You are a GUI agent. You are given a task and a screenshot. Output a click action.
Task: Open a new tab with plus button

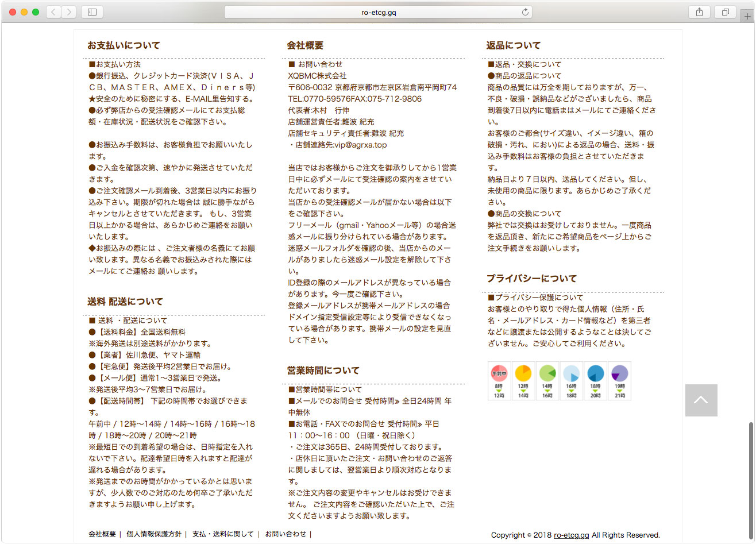747,16
